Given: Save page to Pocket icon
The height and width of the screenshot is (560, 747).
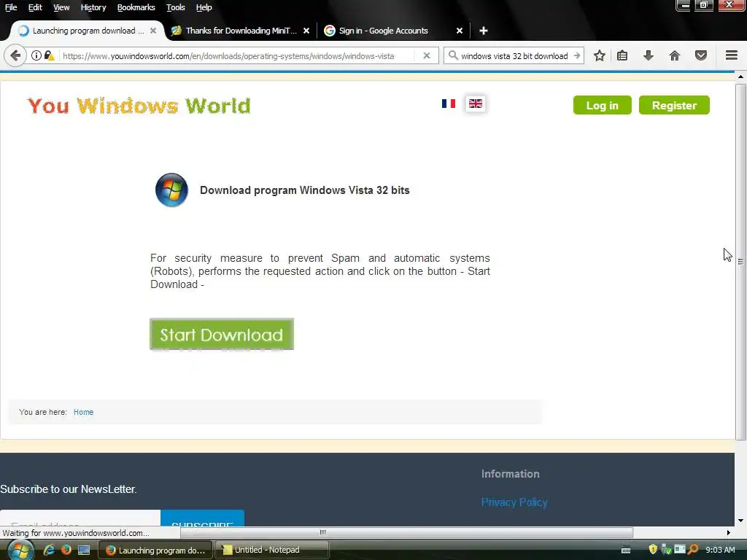Looking at the screenshot, I should (x=701, y=55).
